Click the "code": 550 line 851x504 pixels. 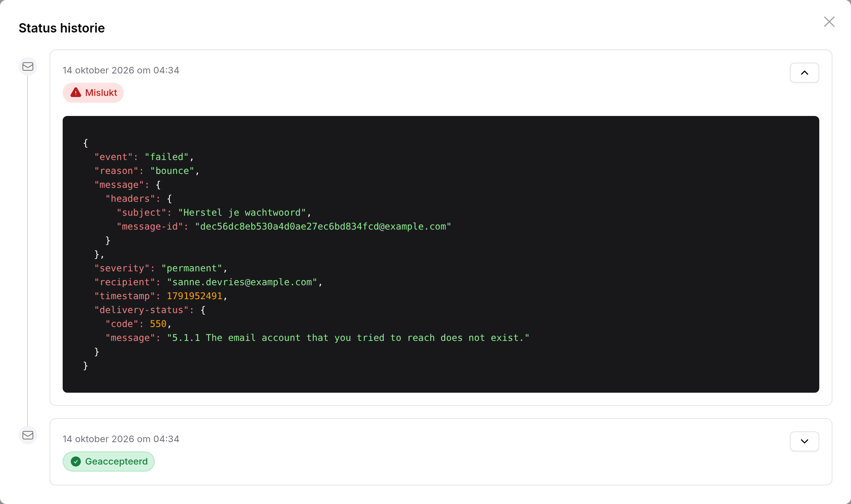(x=138, y=324)
